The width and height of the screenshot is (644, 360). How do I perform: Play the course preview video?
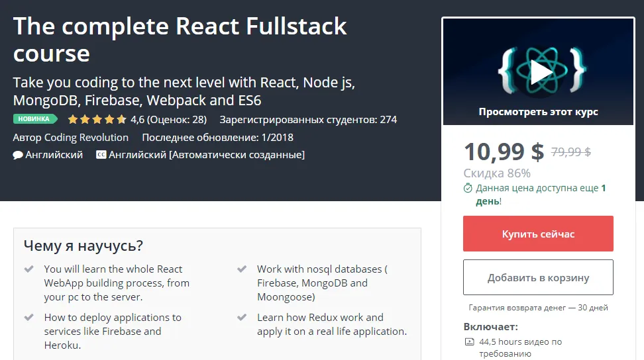click(x=541, y=72)
